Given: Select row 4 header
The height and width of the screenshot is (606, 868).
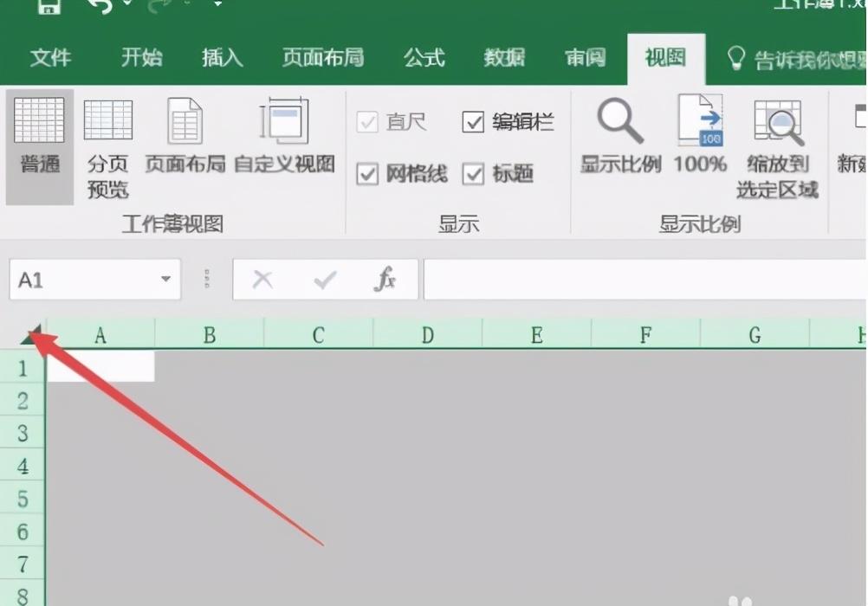Looking at the screenshot, I should [23, 466].
